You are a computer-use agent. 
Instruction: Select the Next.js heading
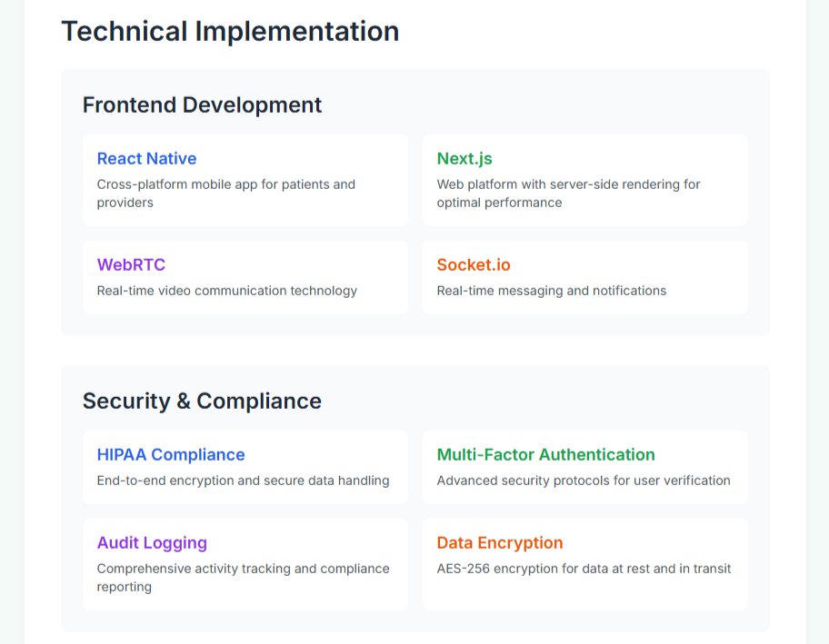(464, 158)
